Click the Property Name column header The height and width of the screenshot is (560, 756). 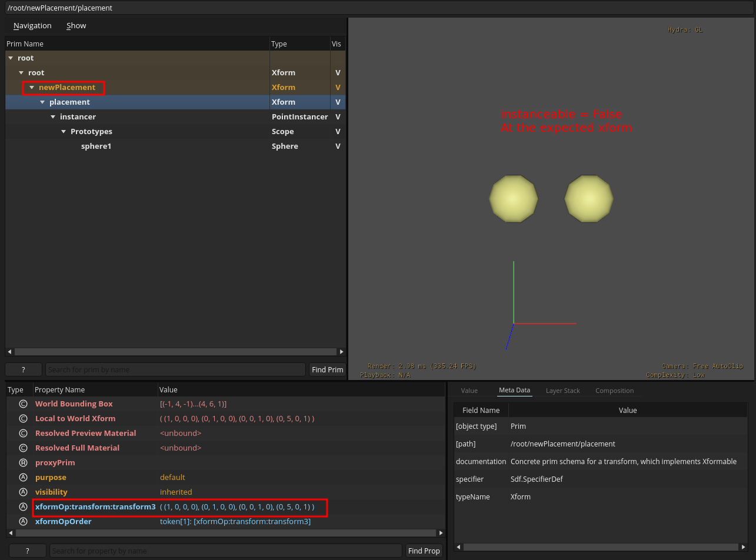click(x=95, y=390)
